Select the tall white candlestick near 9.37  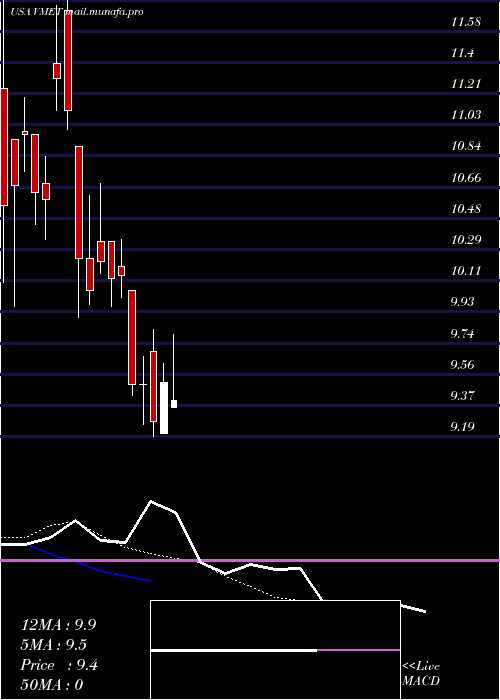point(164,408)
